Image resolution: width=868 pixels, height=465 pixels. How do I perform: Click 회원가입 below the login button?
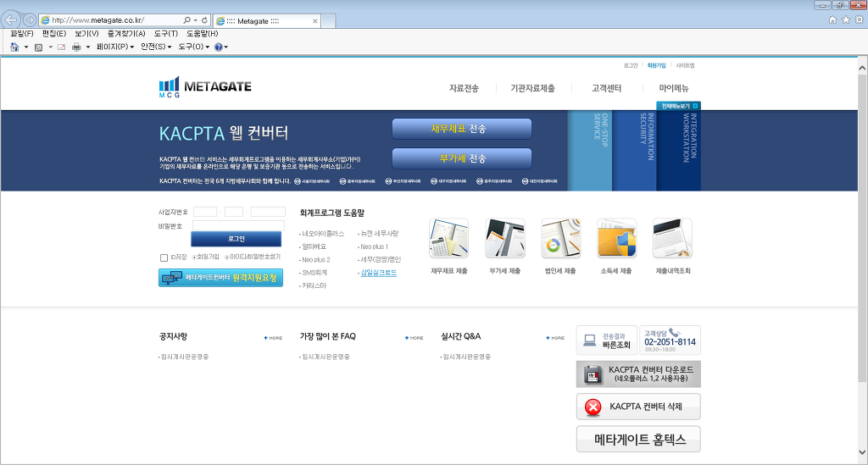pyautogui.click(x=209, y=257)
